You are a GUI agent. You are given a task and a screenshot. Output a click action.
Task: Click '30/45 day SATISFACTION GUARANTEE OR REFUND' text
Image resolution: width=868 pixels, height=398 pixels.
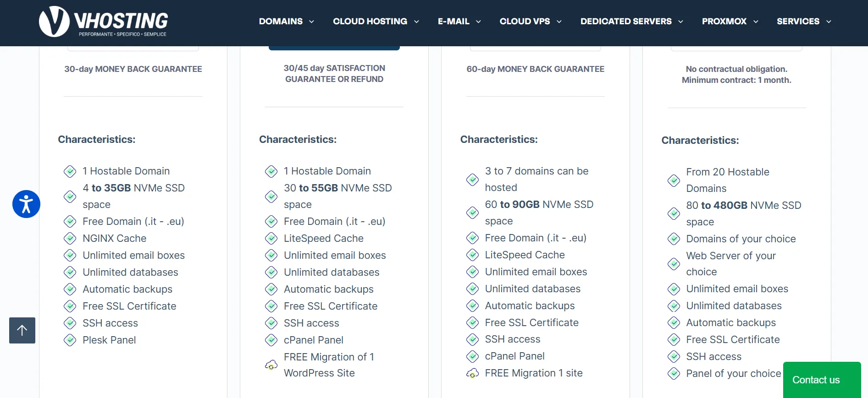pos(334,74)
